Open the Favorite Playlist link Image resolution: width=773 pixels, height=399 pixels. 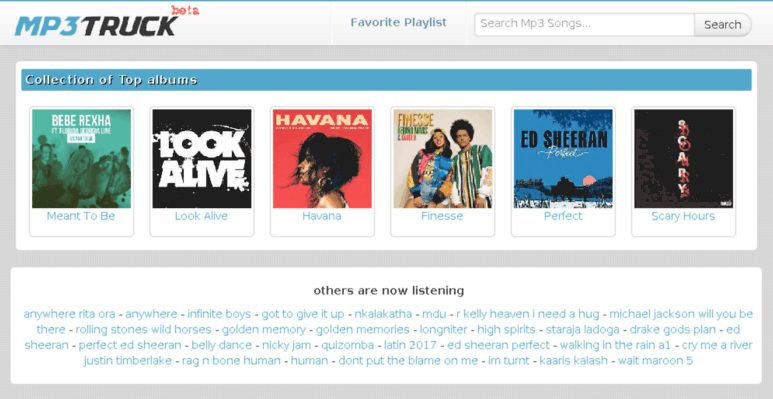coord(398,23)
